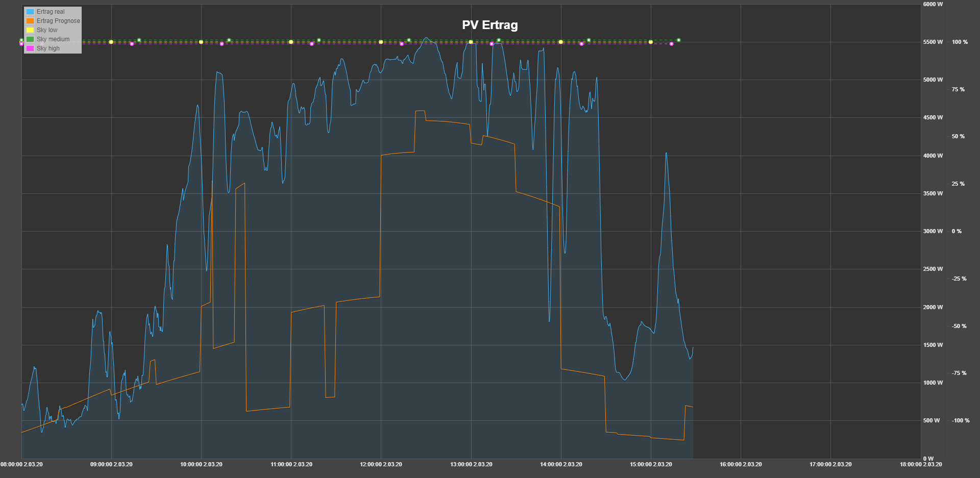
Task: Click the '1500 W' axis label
Action: (x=933, y=345)
